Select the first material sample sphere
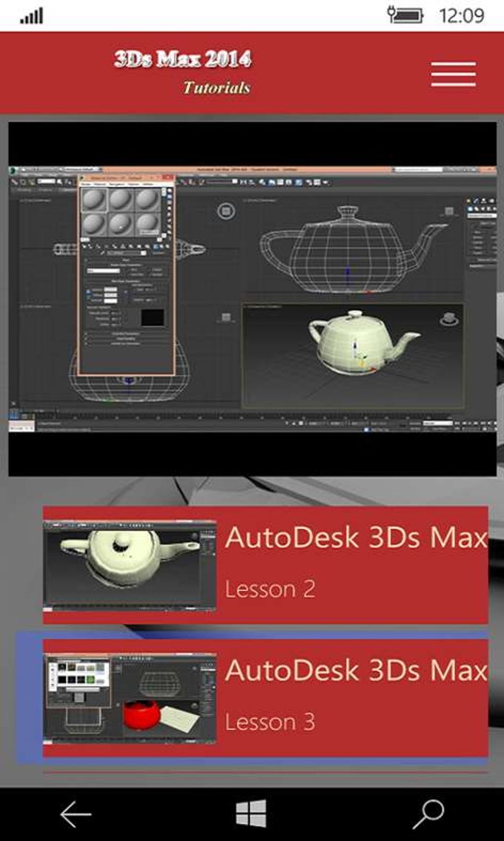Viewport: 504px width, 841px height. (x=93, y=199)
